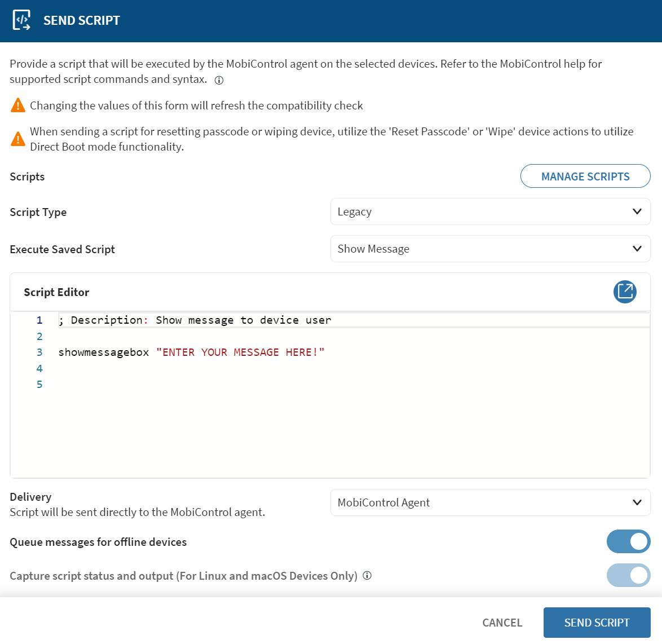Click warning icon beside compatibility check notice

(18, 105)
